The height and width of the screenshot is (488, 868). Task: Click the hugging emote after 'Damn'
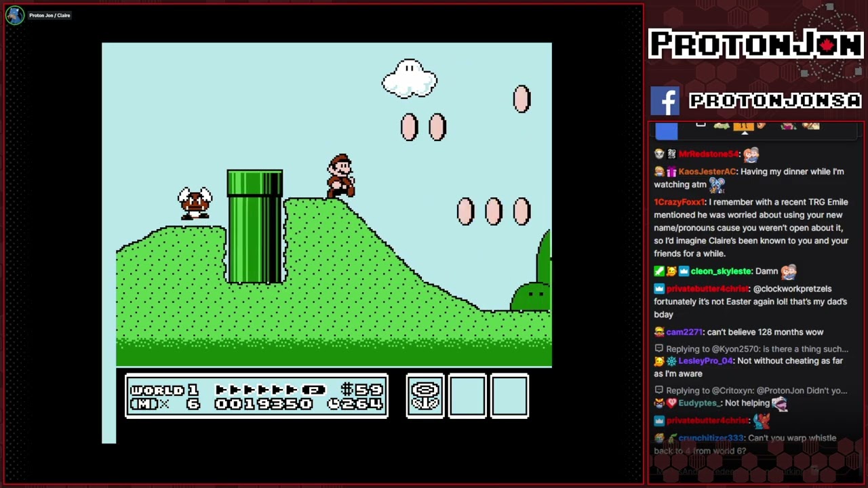point(788,272)
